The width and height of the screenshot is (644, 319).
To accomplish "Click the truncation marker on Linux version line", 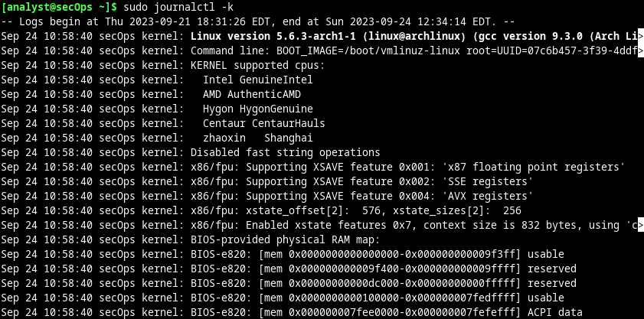I will tap(641, 36).
